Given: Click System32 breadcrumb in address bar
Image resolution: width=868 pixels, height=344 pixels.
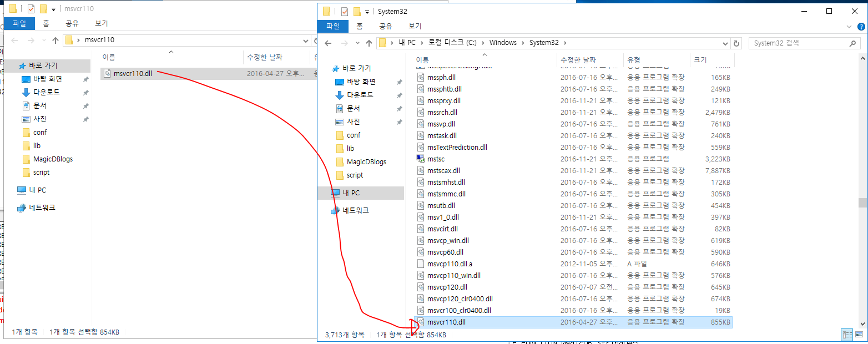Looking at the screenshot, I should pyautogui.click(x=544, y=43).
